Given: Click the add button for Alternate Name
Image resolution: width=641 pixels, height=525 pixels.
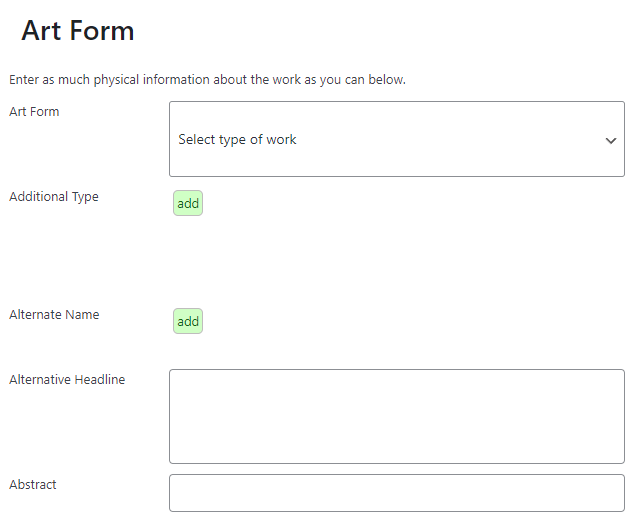Looking at the screenshot, I should point(188,322).
